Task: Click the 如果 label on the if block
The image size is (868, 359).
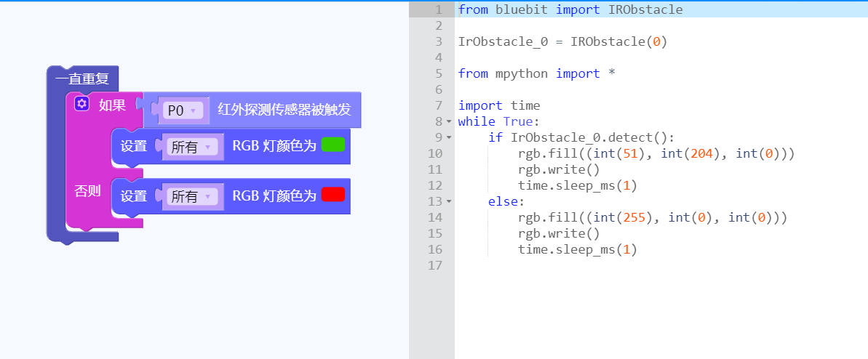Action: point(112,105)
